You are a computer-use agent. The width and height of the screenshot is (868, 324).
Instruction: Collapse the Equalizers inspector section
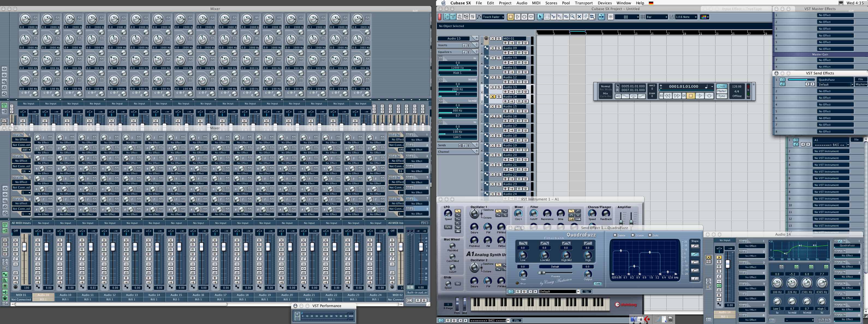(476, 52)
